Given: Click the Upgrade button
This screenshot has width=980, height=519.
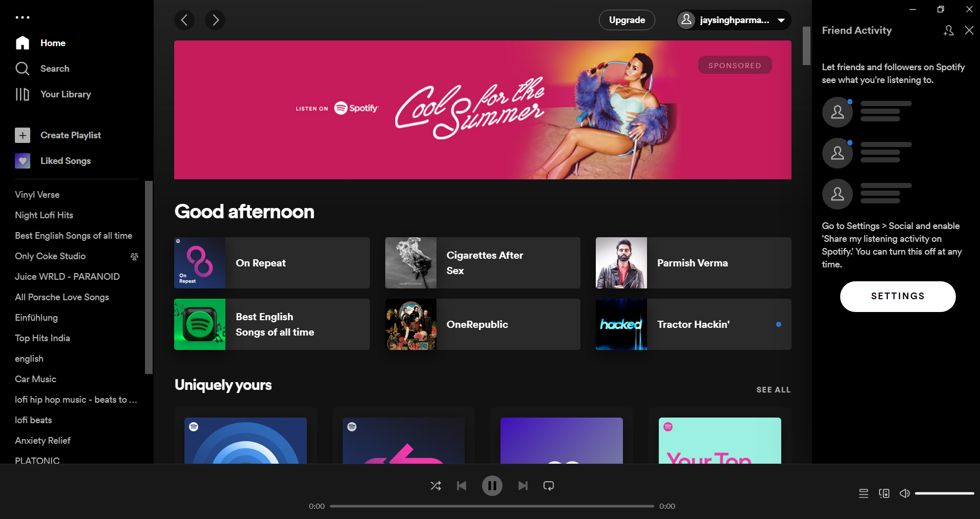Looking at the screenshot, I should coord(627,20).
